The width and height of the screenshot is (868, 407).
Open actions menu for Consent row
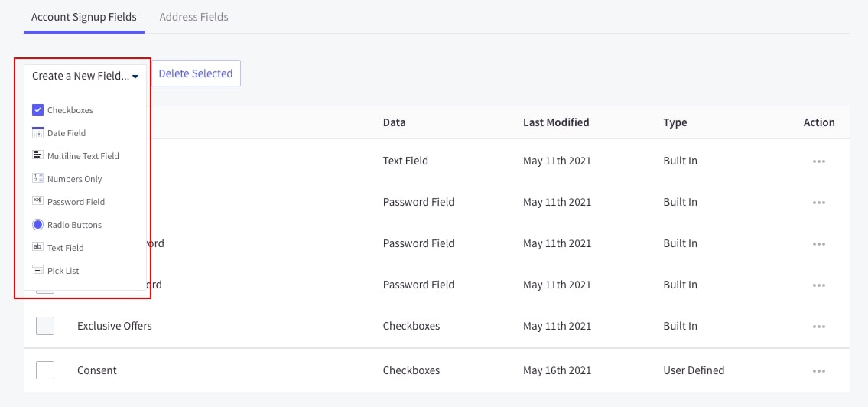819,371
